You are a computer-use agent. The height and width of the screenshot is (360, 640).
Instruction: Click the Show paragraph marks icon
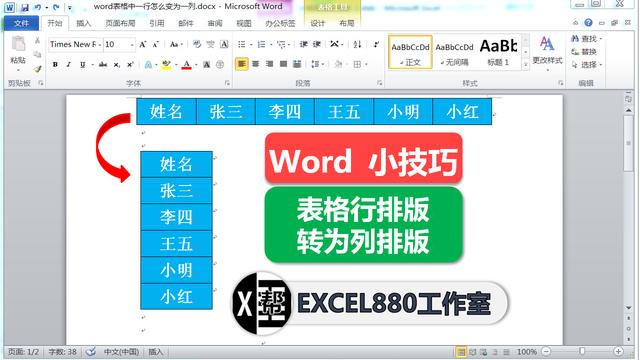pyautogui.click(x=376, y=44)
